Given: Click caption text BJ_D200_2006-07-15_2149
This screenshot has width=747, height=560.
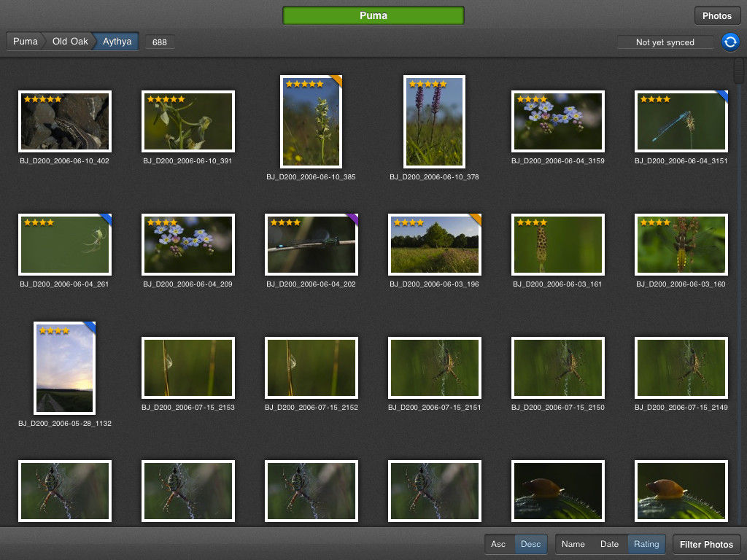Looking at the screenshot, I should [681, 407].
